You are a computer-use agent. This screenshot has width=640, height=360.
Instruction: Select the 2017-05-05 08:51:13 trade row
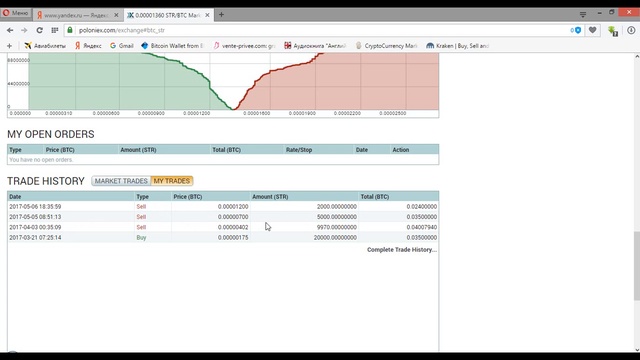[x=223, y=217]
